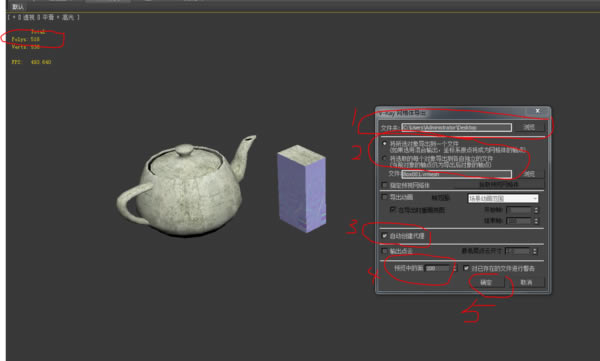Open the 帧范围 frame range dropdown
The image size is (600, 361).
[503, 198]
